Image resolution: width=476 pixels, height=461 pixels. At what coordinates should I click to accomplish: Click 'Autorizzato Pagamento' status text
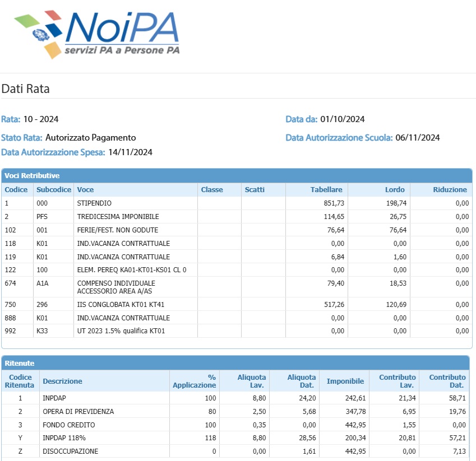[90, 138]
